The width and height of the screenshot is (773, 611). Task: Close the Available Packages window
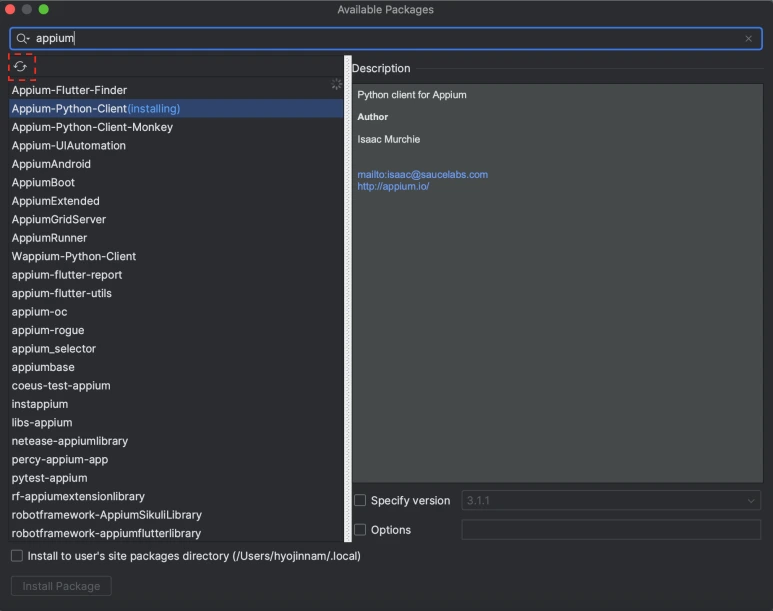[x=10, y=9]
